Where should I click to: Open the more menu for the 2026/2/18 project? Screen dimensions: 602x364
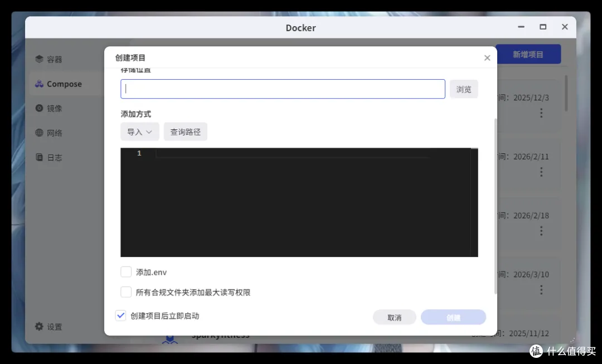click(541, 231)
